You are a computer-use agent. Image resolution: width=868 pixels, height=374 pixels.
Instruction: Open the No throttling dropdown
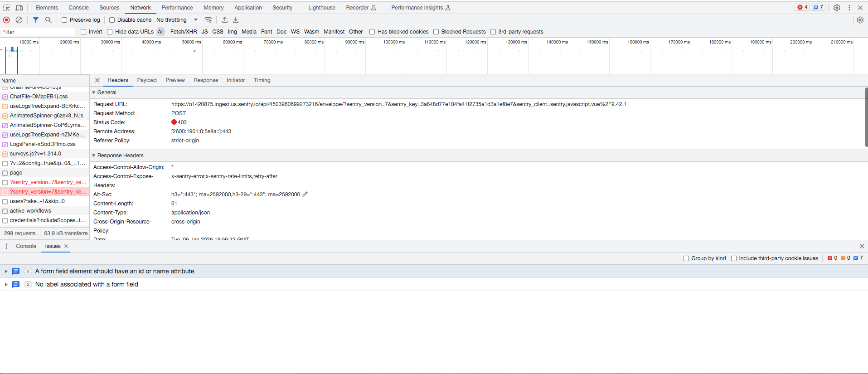point(177,20)
